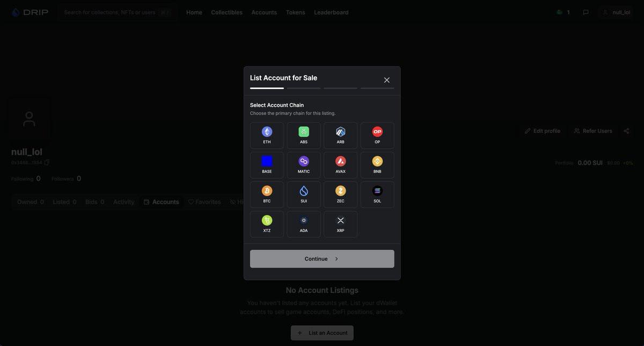Image resolution: width=644 pixels, height=346 pixels.
Task: Click the Followers count
Action: pos(67,179)
